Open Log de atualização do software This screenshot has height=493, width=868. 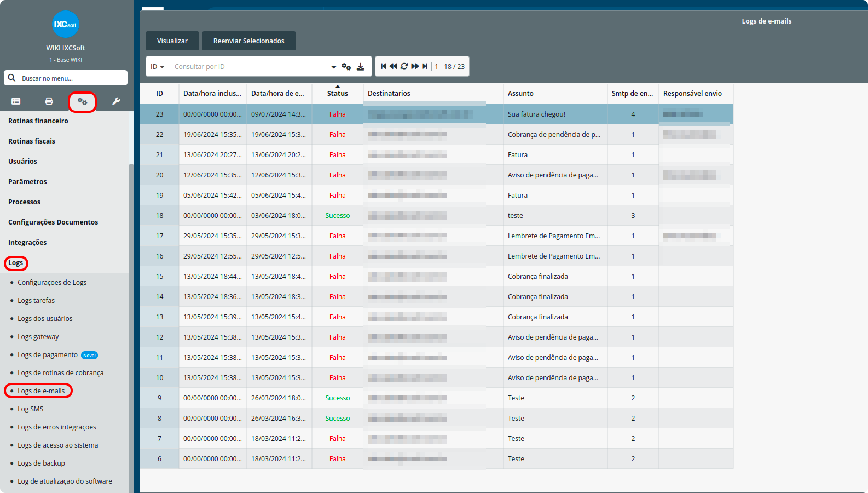pyautogui.click(x=65, y=481)
